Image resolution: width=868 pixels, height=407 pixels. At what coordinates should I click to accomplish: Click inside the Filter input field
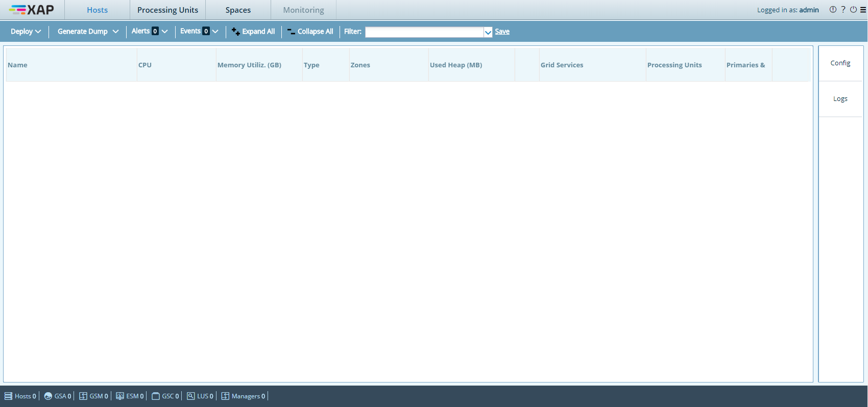click(424, 32)
